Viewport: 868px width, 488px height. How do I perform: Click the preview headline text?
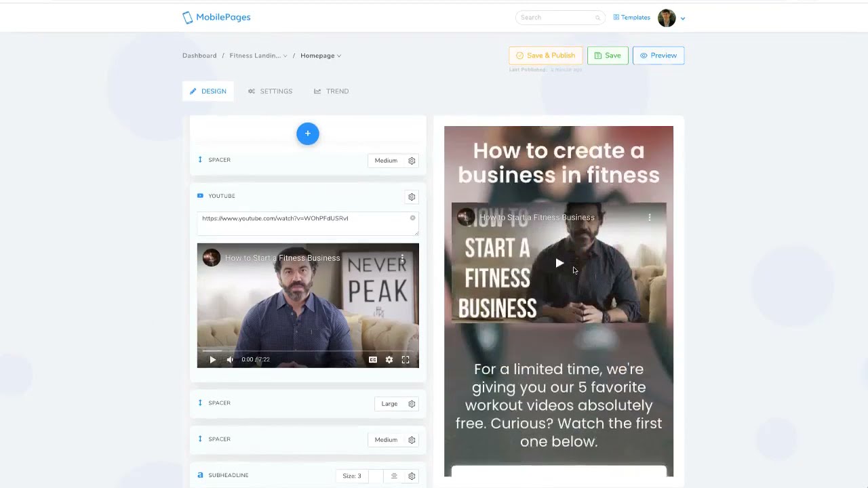pos(559,163)
